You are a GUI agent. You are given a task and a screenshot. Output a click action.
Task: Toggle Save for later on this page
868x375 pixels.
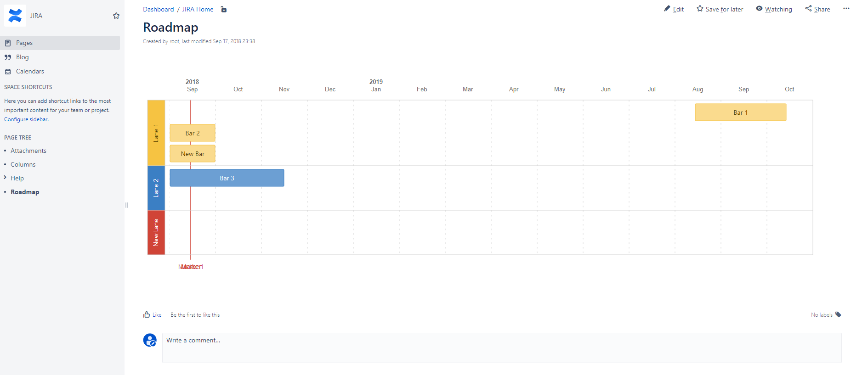[x=720, y=9]
